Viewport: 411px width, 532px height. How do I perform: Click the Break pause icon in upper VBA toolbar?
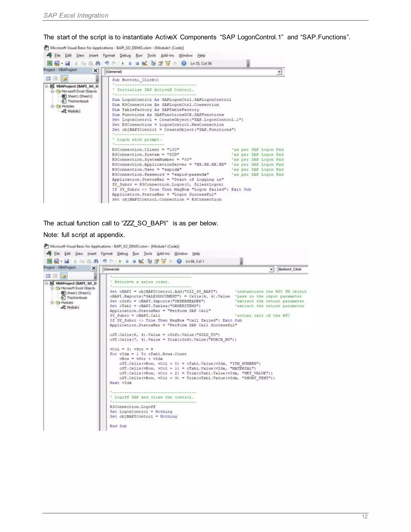tap(130, 63)
